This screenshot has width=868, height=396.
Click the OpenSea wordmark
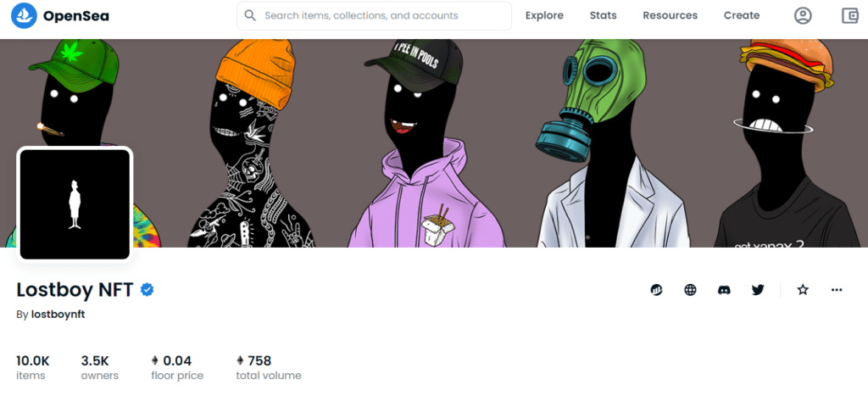pos(75,16)
